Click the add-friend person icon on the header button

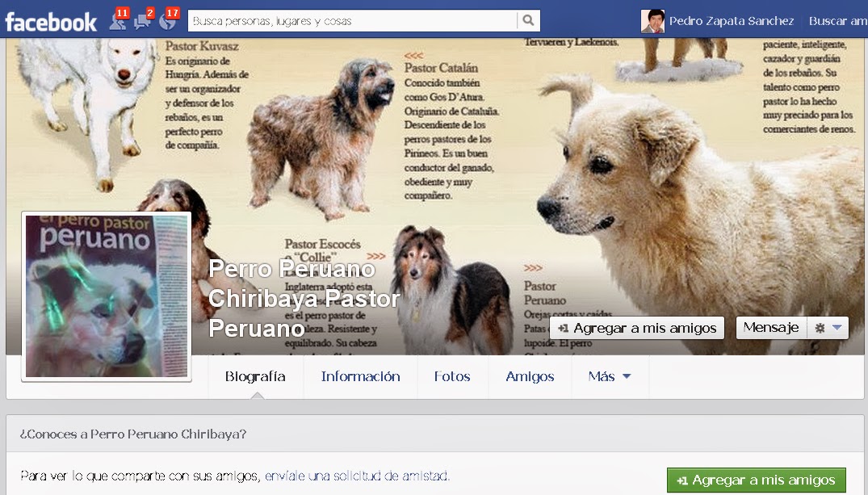[565, 328]
